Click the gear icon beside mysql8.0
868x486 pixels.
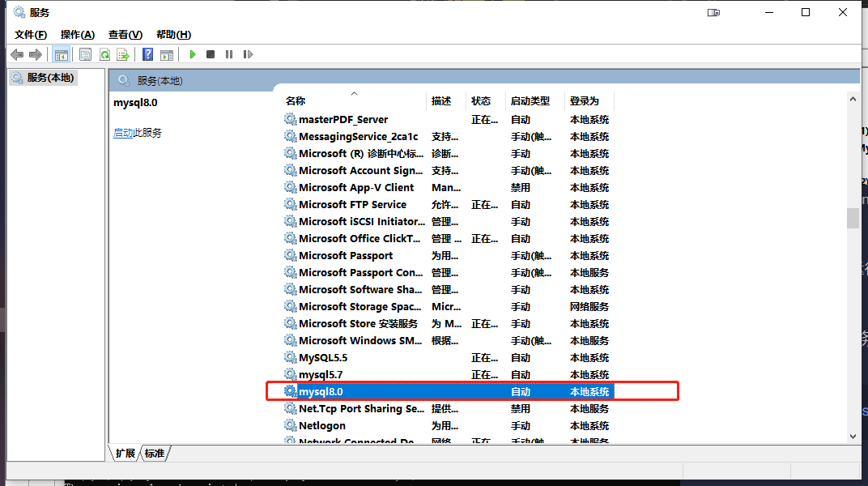pos(291,391)
